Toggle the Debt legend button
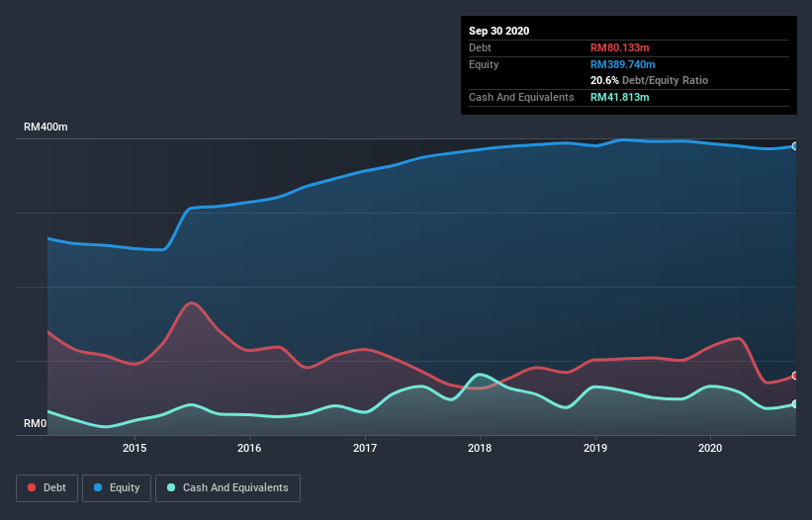The width and height of the screenshot is (812, 520). click(x=46, y=488)
